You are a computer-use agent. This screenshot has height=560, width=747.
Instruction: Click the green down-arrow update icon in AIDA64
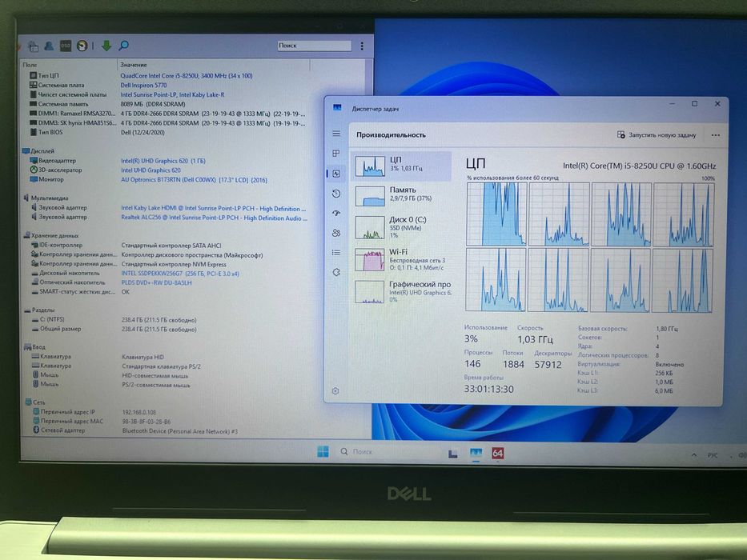tap(106, 46)
